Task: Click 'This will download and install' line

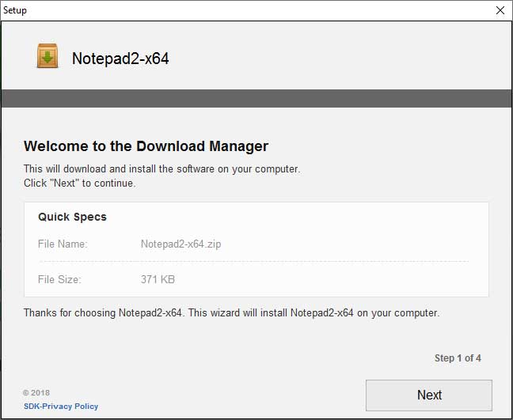Action: pos(162,169)
